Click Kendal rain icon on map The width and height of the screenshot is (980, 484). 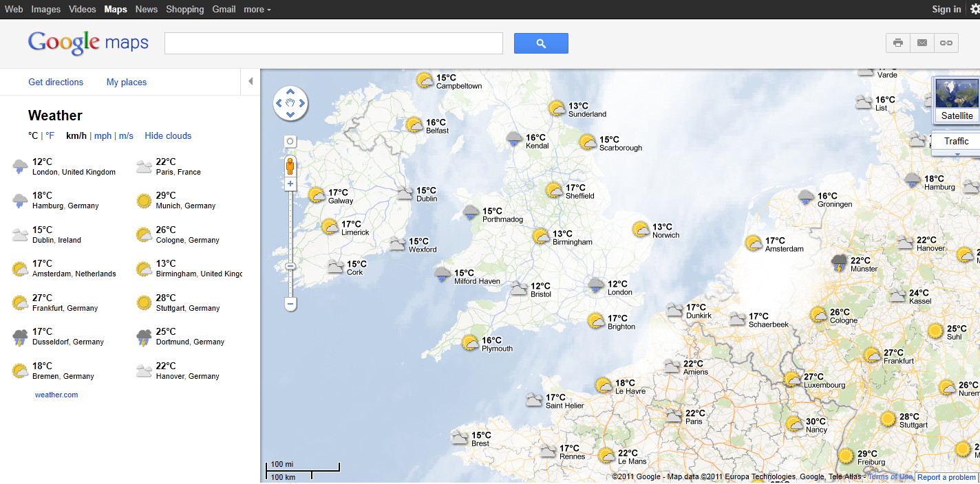pos(514,140)
